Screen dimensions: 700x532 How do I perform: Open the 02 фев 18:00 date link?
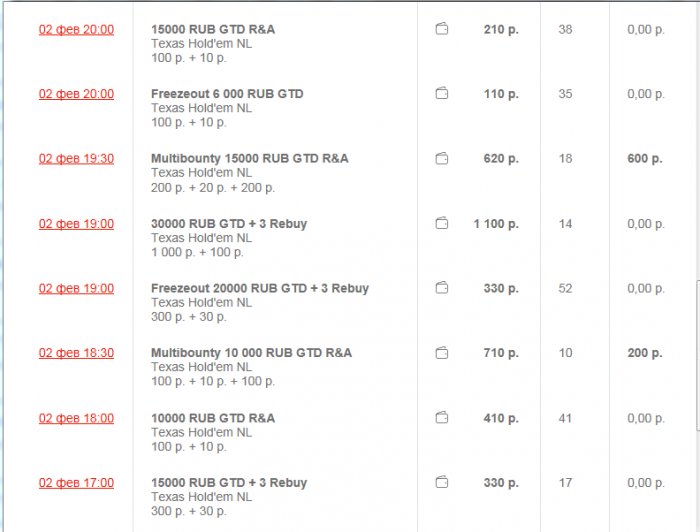pyautogui.click(x=76, y=418)
